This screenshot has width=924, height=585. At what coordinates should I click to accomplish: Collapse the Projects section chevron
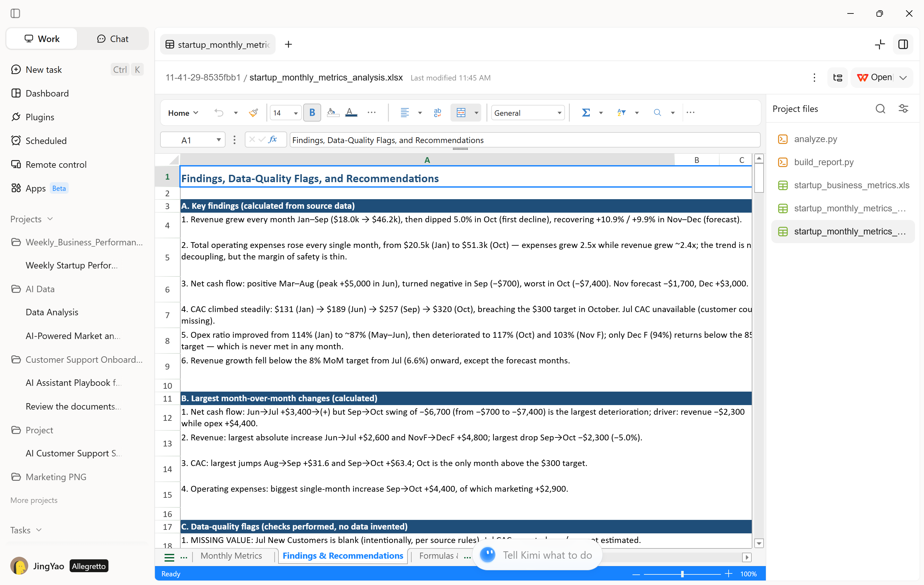(x=50, y=219)
